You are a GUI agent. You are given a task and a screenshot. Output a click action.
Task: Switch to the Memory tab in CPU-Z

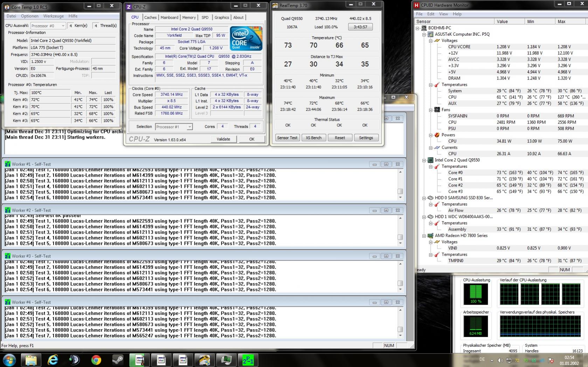pyautogui.click(x=189, y=17)
